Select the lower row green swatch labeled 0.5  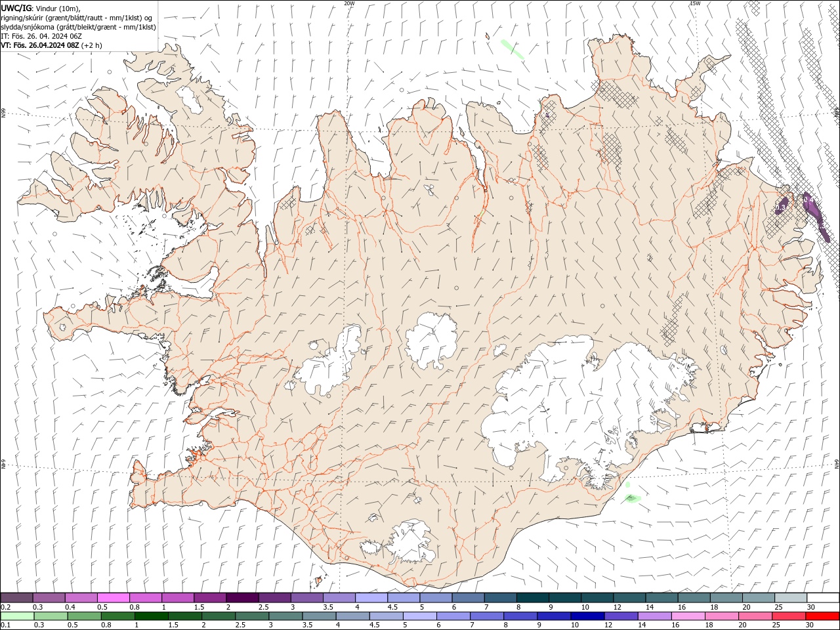(84, 616)
